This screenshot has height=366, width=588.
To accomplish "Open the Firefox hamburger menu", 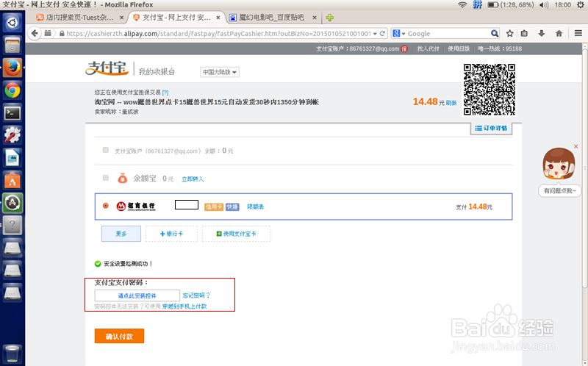I will [578, 33].
